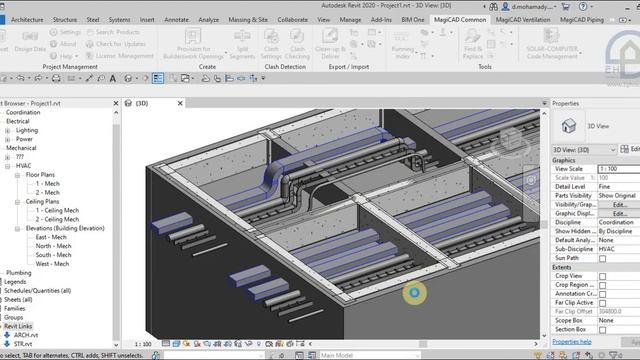This screenshot has height=360, width=640.
Task: Click the 3D view horizontal scrollbar
Action: tap(423, 344)
